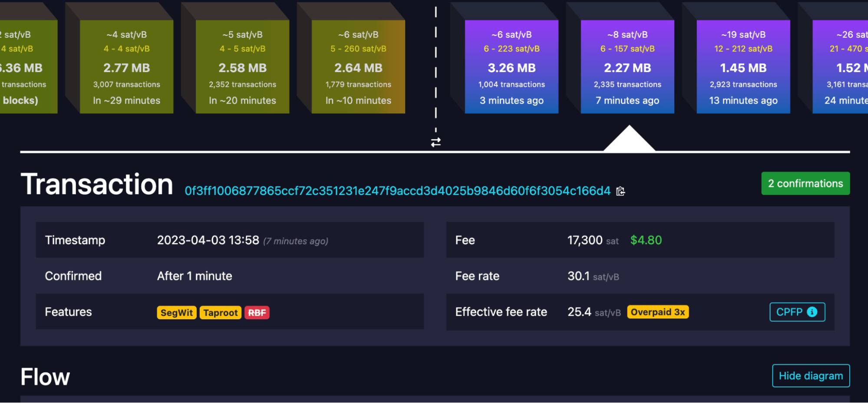Hide the Flow diagram

pyautogui.click(x=811, y=376)
